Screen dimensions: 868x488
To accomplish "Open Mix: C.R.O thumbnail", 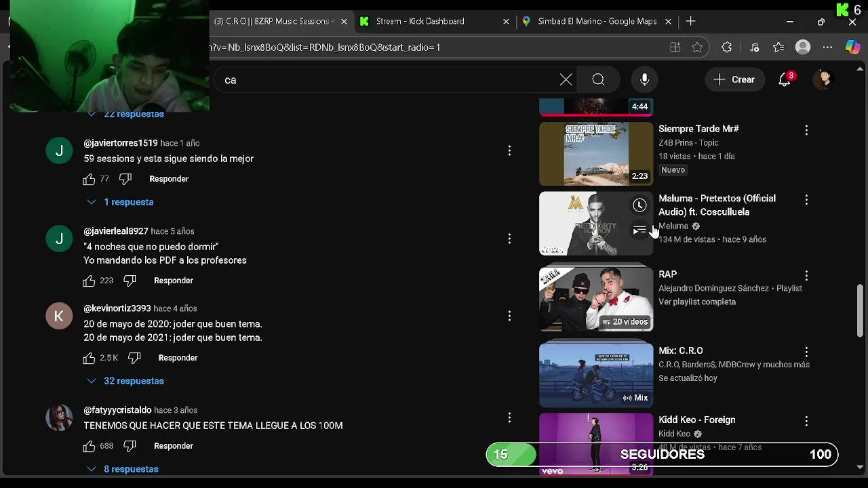I will pyautogui.click(x=596, y=374).
